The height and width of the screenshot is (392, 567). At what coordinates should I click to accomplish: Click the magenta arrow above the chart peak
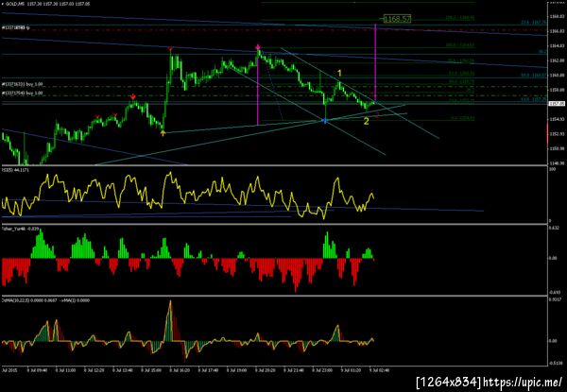tap(258, 47)
